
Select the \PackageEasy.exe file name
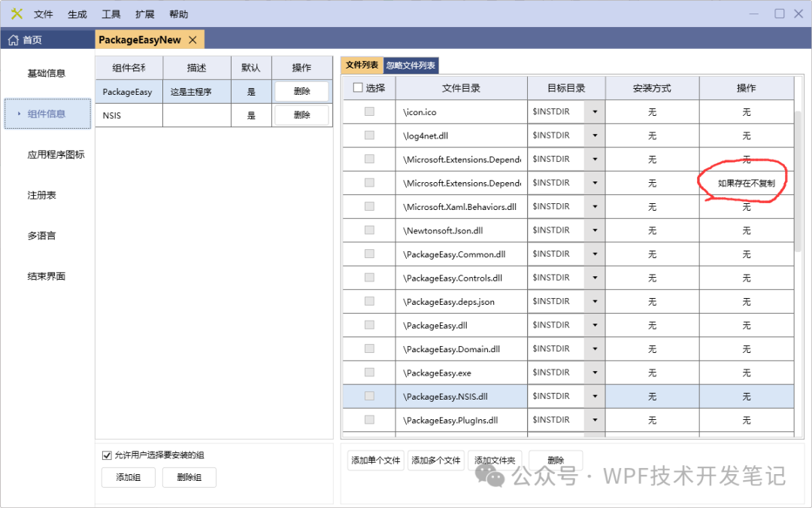pos(437,373)
